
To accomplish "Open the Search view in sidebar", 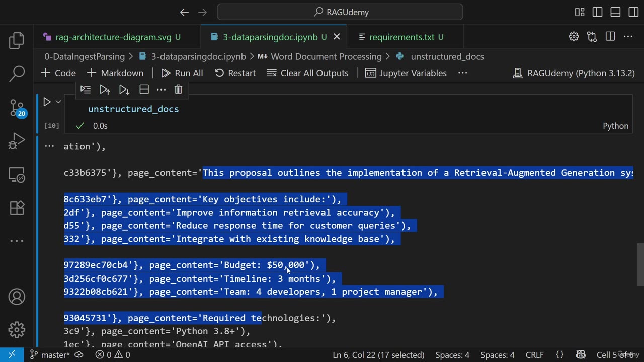I will 17,74.
